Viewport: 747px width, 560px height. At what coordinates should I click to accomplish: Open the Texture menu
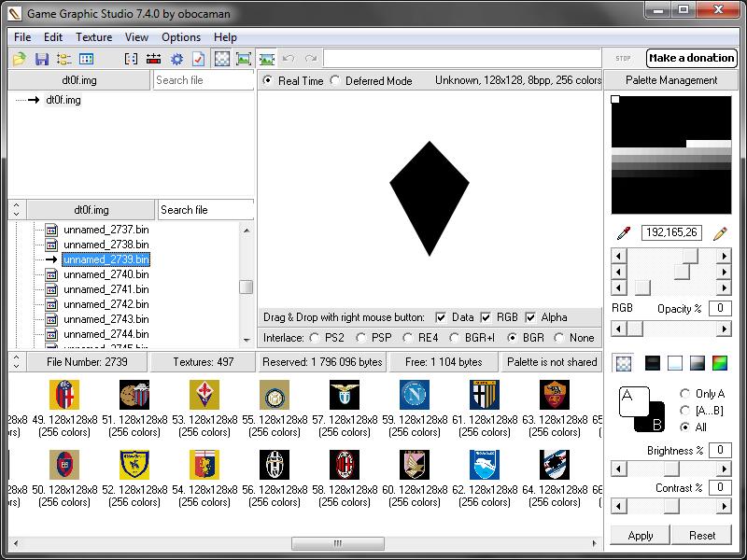[x=93, y=37]
